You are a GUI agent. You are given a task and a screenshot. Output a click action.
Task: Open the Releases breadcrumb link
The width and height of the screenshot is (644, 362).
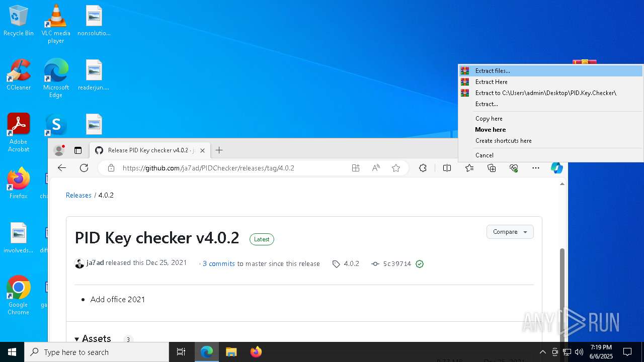(78, 195)
